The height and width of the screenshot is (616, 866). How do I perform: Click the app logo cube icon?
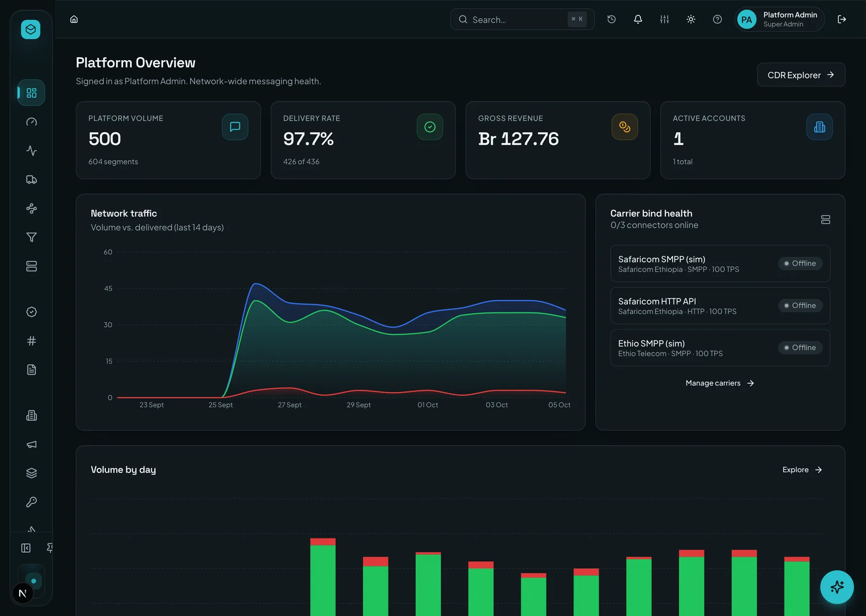pos(31,29)
